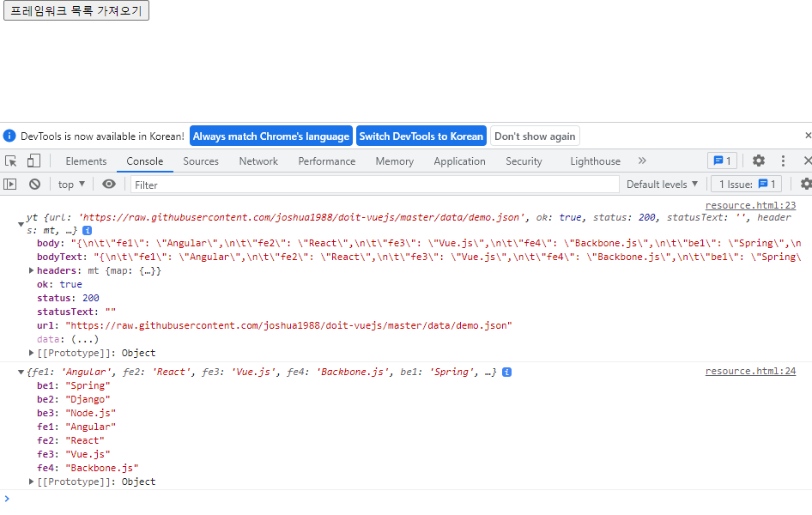Select the fe4: "Backbone.js" row
Image resolution: width=812 pixels, height=515 pixels.
click(x=88, y=468)
